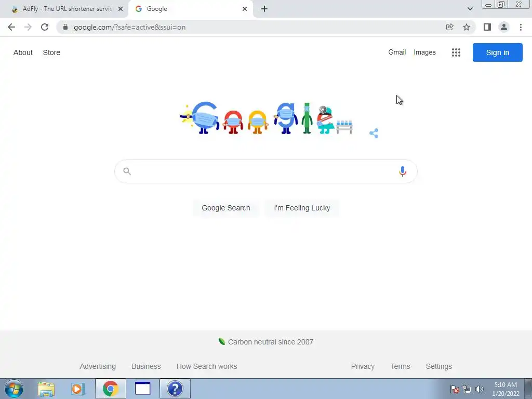Open the Business footer link

[146, 366]
